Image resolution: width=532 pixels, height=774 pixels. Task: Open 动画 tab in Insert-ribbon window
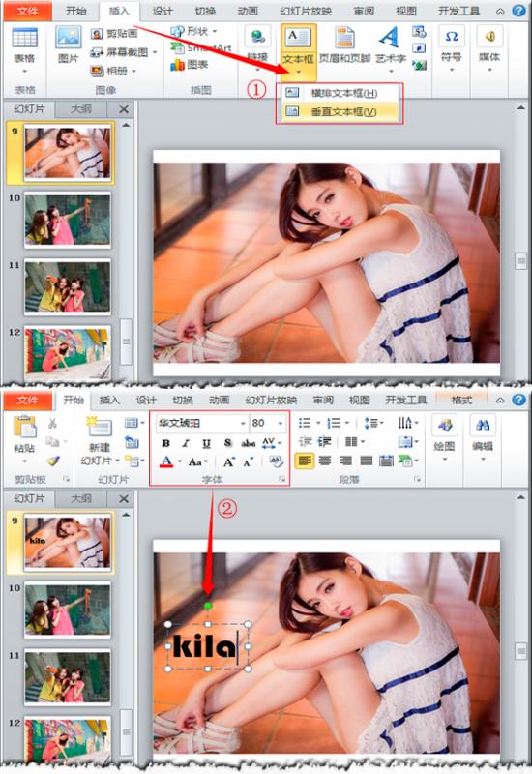[248, 11]
